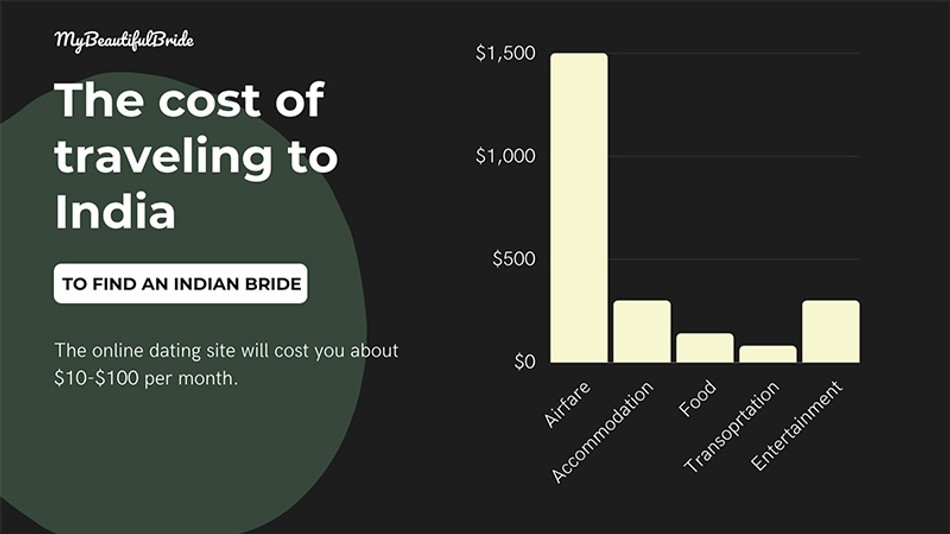Click the $0 axis label

[x=525, y=362]
